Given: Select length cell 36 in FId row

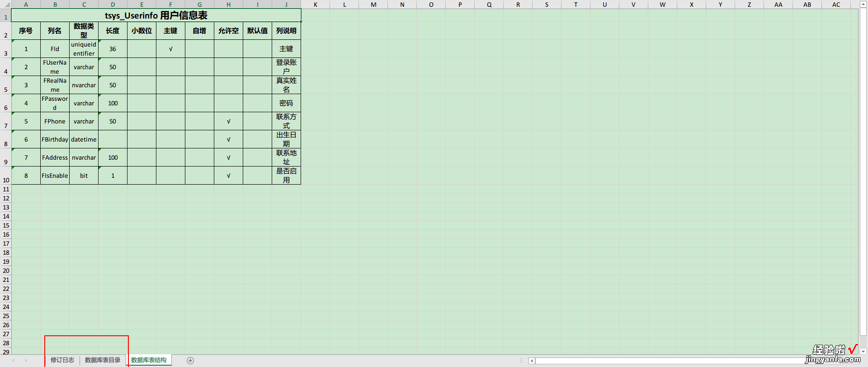Looking at the screenshot, I should click(x=113, y=49).
